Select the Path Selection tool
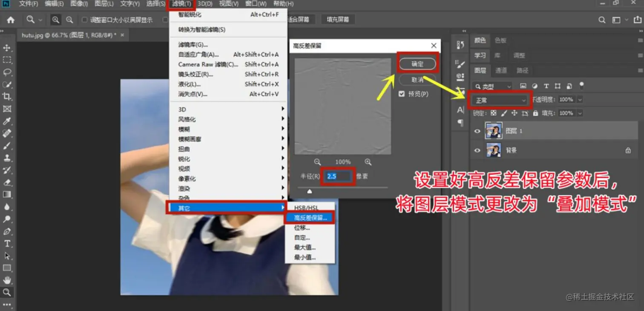Screen dimensions: 644x311 coord(7,256)
